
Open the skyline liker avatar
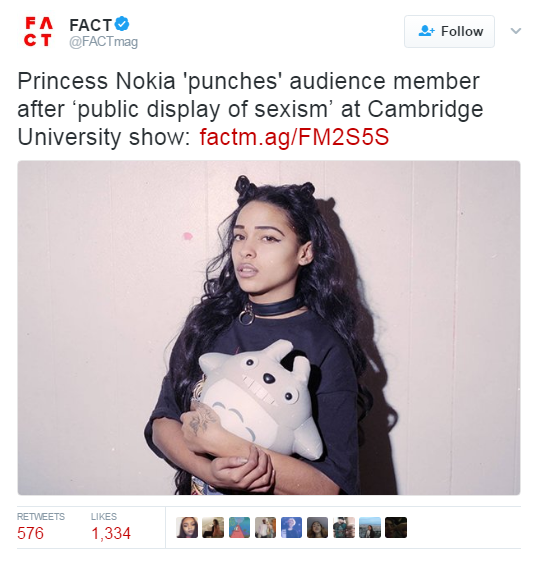(x=370, y=527)
